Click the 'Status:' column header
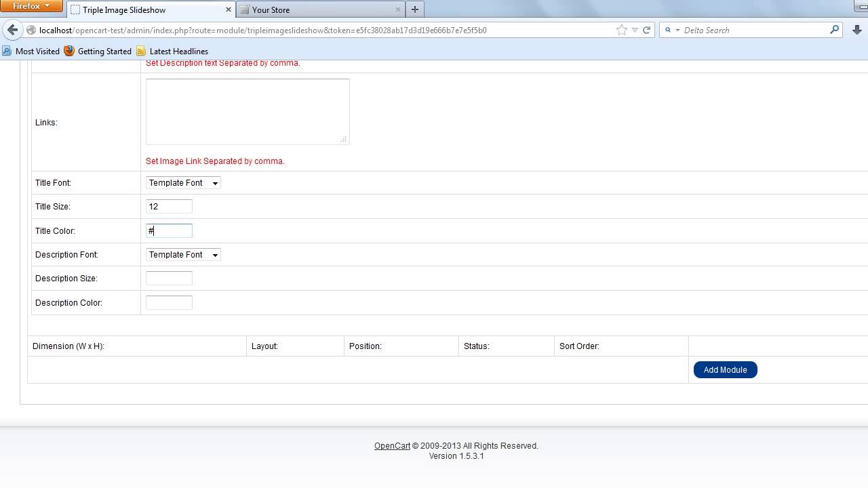This screenshot has height=488, width=868. pyautogui.click(x=477, y=346)
